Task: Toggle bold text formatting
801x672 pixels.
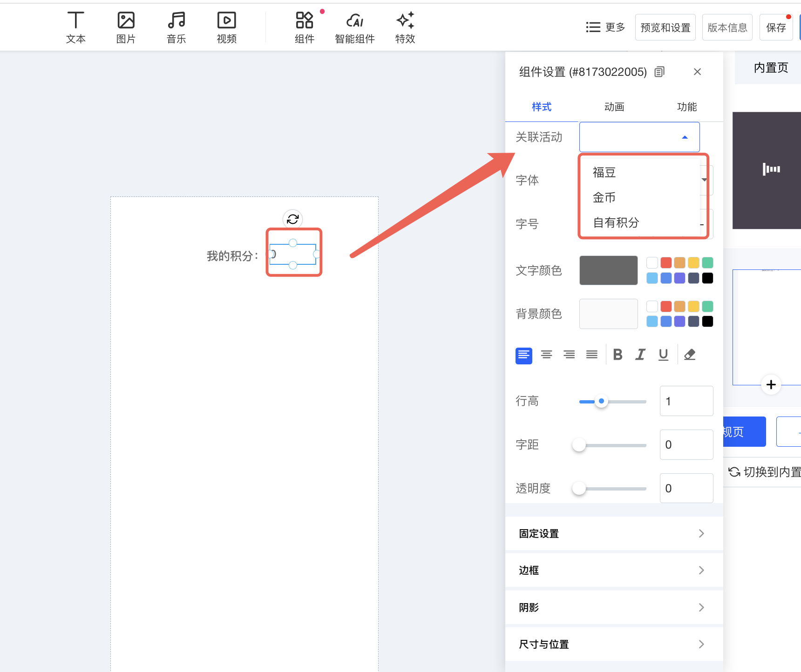Action: point(618,355)
